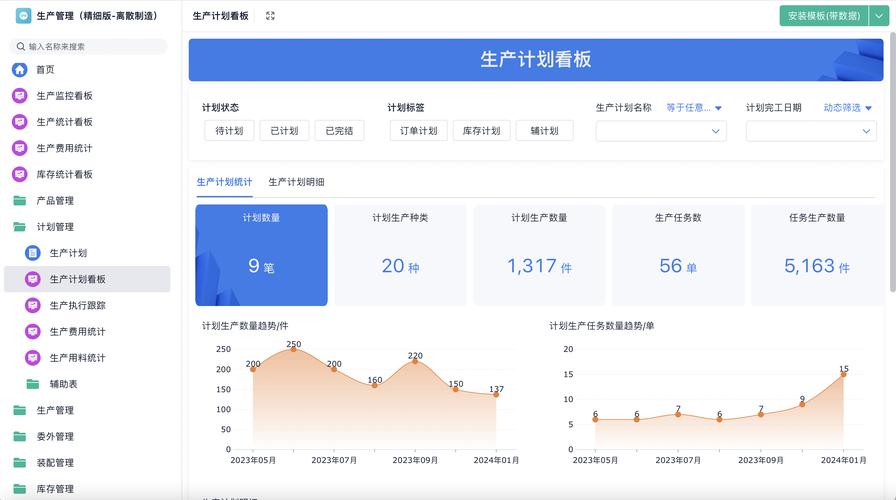Collapse the 计划管理 folder item

tap(87, 227)
